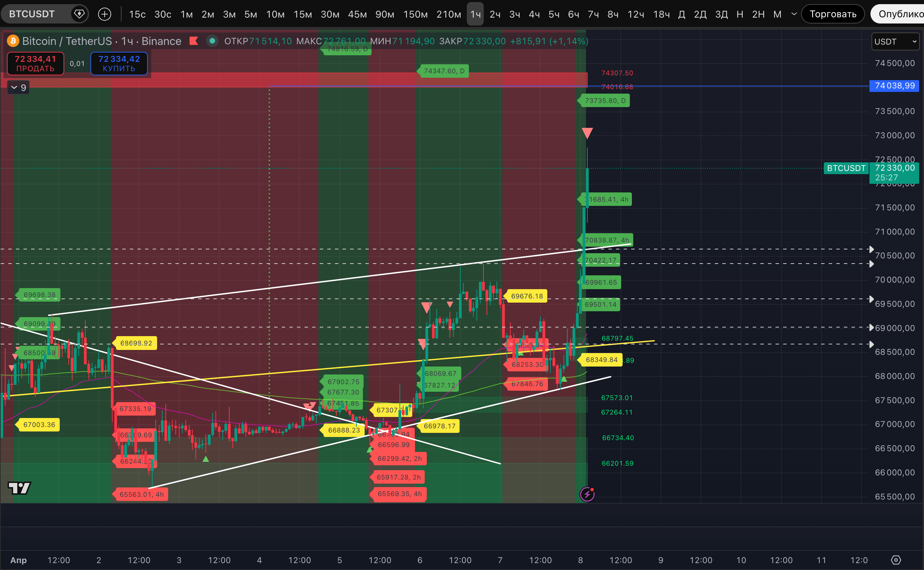Expand the collapsed indicators list showing 9
The image size is (924, 570).
(18, 88)
